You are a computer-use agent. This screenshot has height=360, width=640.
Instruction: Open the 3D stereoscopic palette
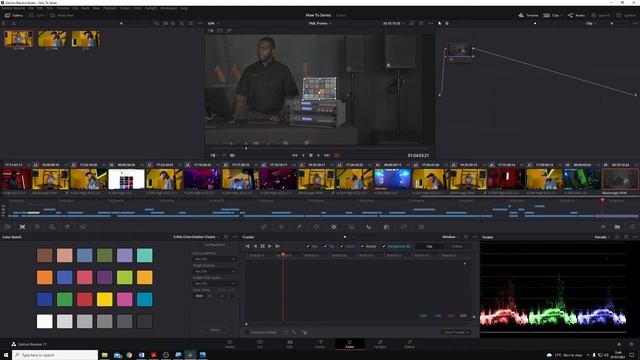421,227
